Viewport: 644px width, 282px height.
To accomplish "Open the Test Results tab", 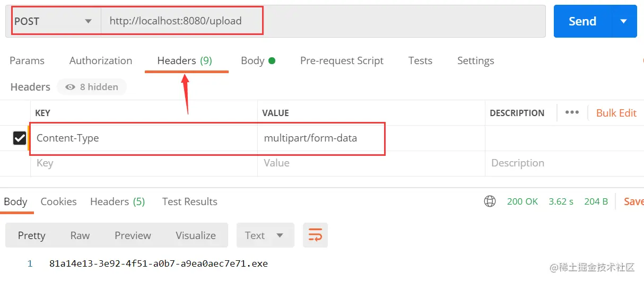I will (x=190, y=201).
